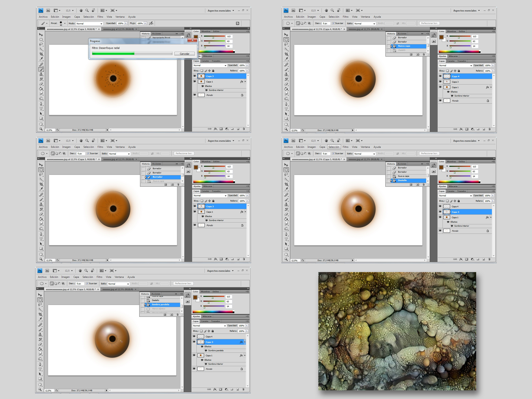Viewport: 532px width, 399px height.
Task: Click R color slider in Borrador-highlighted window
Action: click(214, 166)
